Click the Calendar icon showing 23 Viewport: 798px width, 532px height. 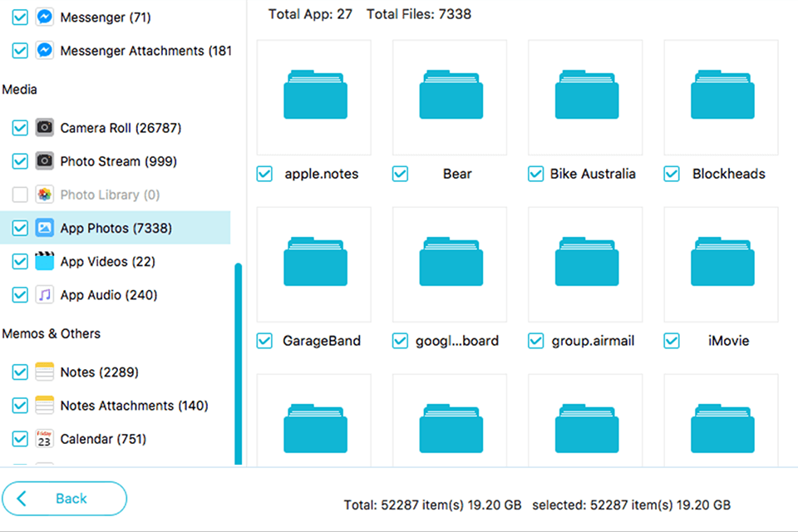(x=44, y=438)
